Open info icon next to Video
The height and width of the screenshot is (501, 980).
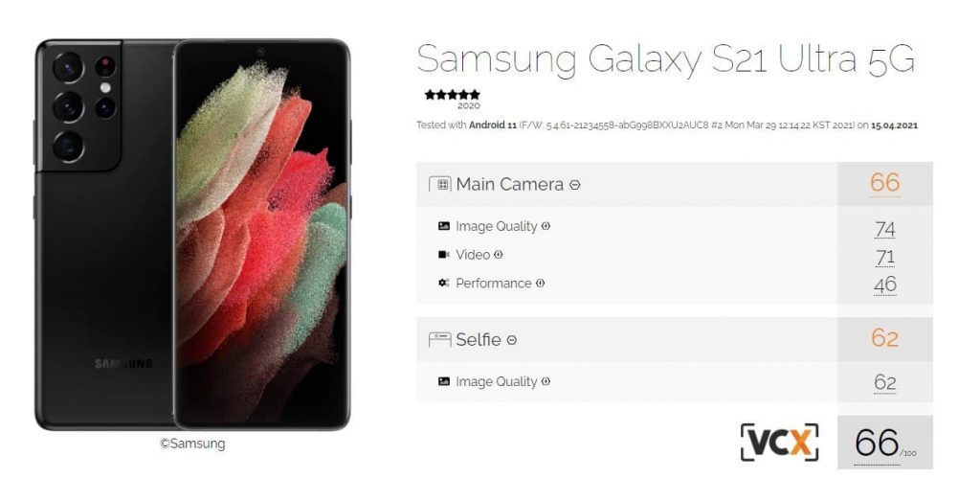498,255
